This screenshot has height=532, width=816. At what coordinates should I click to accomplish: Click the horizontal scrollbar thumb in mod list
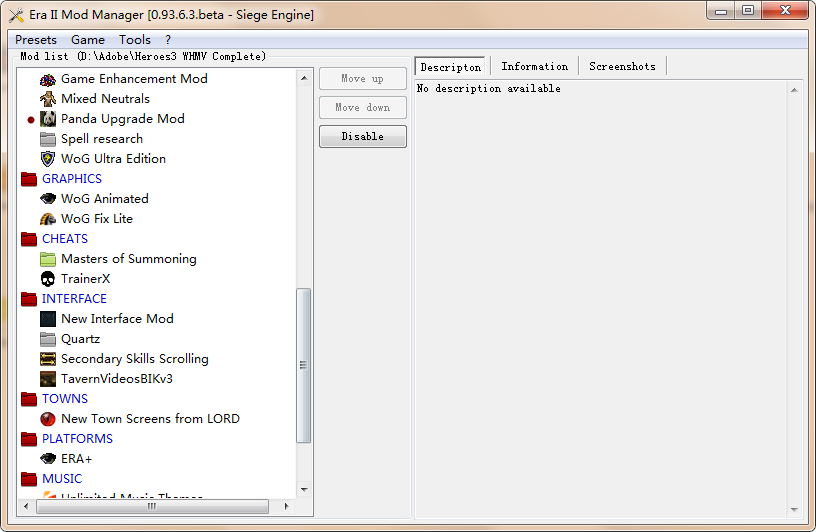point(152,506)
